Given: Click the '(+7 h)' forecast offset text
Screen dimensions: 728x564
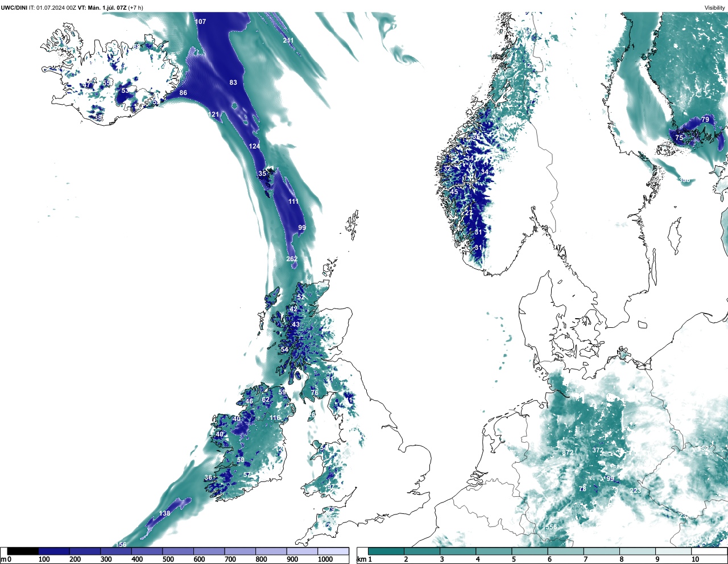Looking at the screenshot, I should pos(136,7).
